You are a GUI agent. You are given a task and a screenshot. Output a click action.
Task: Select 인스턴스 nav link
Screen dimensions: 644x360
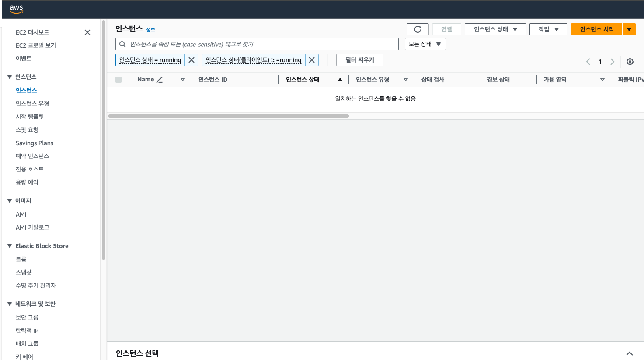click(x=26, y=91)
